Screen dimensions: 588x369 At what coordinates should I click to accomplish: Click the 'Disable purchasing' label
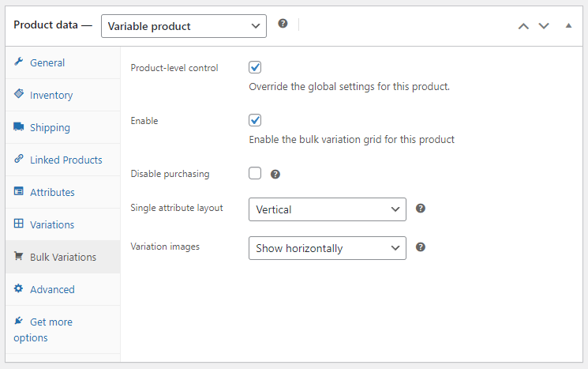tap(170, 174)
